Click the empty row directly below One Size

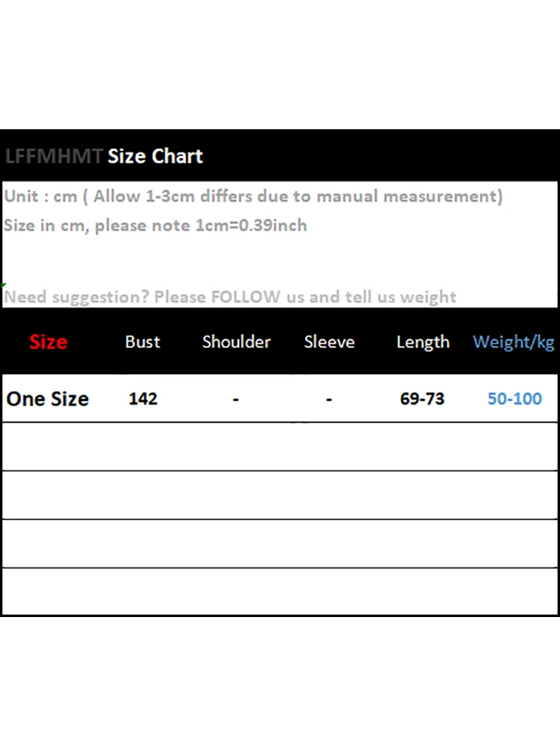[x=280, y=447]
